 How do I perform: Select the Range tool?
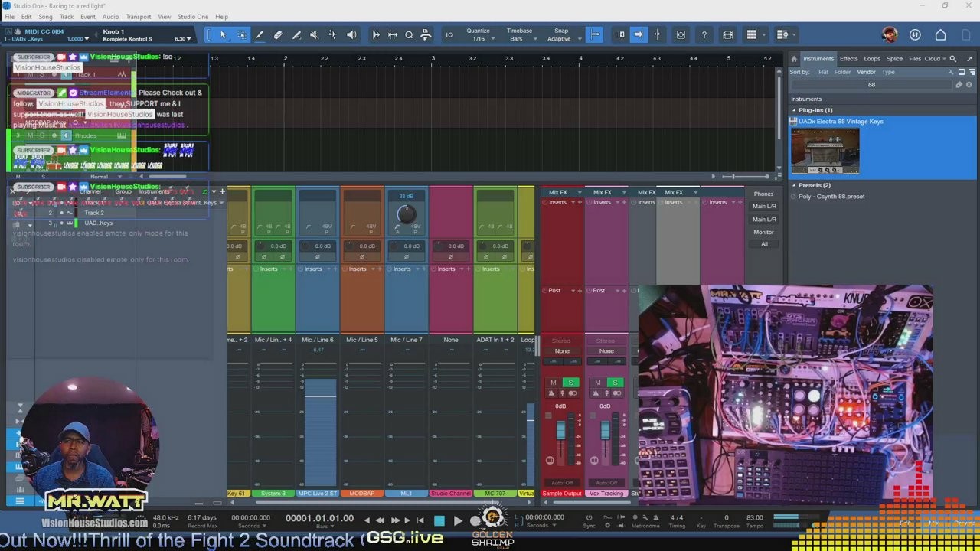pos(241,34)
